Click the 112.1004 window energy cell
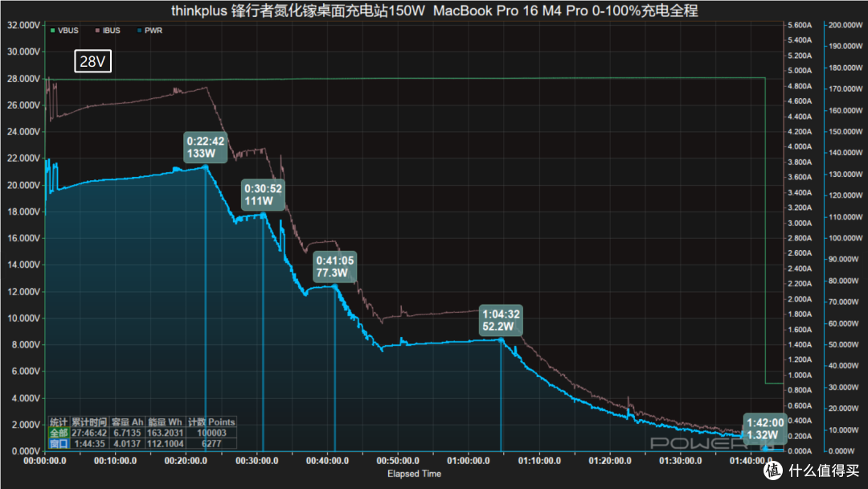This screenshot has width=868, height=489. tap(165, 444)
